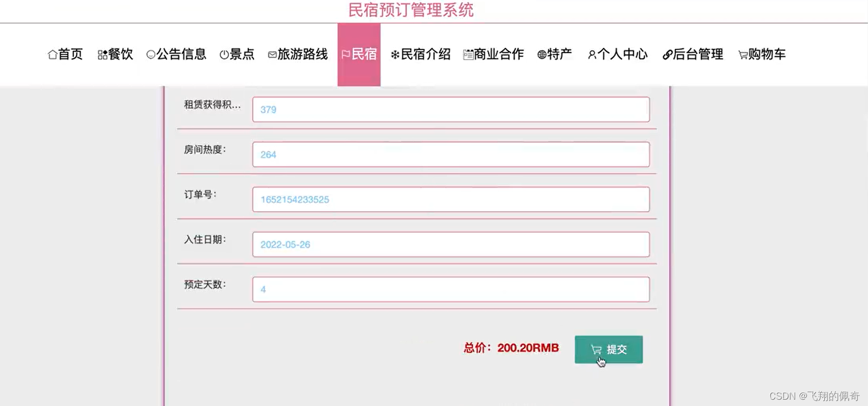Click the 总价: 200.20RMB text
The image size is (868, 406).
point(511,348)
